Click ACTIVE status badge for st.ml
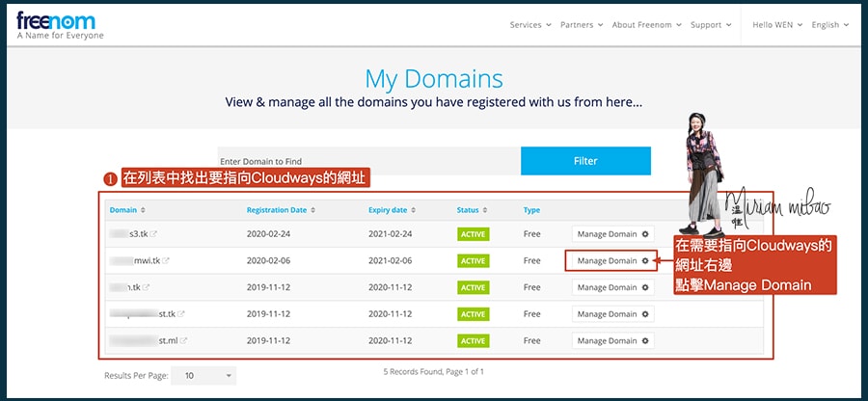Image resolution: width=868 pixels, height=401 pixels. point(473,340)
